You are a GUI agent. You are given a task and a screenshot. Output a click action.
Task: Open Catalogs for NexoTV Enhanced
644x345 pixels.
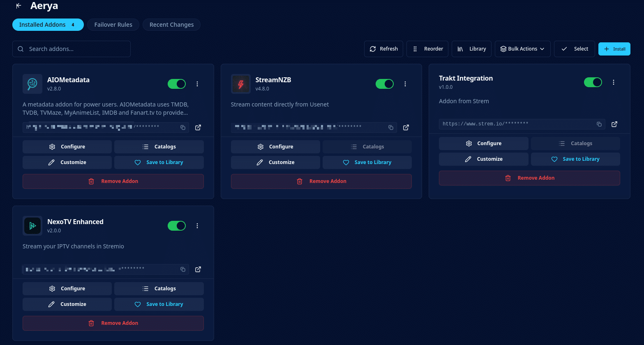coord(159,289)
